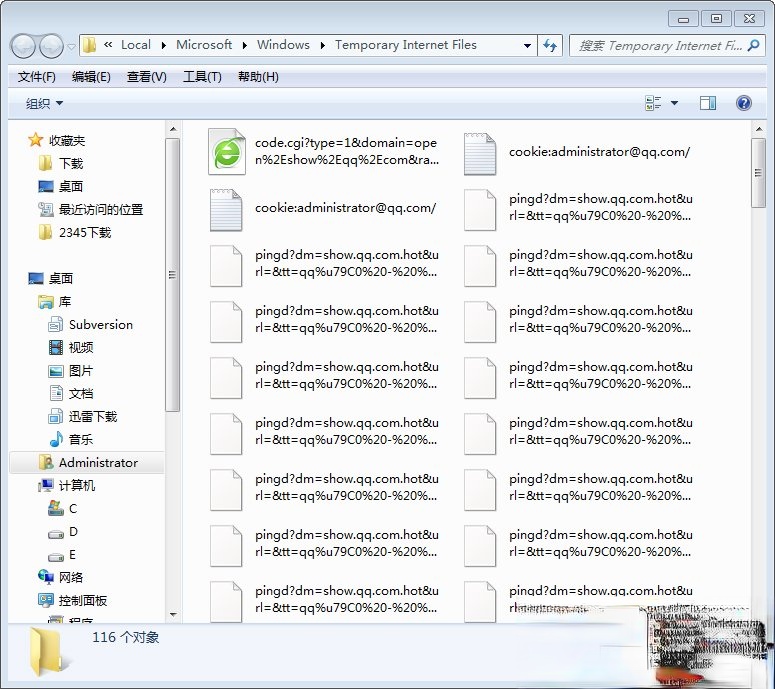This screenshot has width=775, height=689.
Task: Select drive C in sidebar
Action: click(x=62, y=508)
